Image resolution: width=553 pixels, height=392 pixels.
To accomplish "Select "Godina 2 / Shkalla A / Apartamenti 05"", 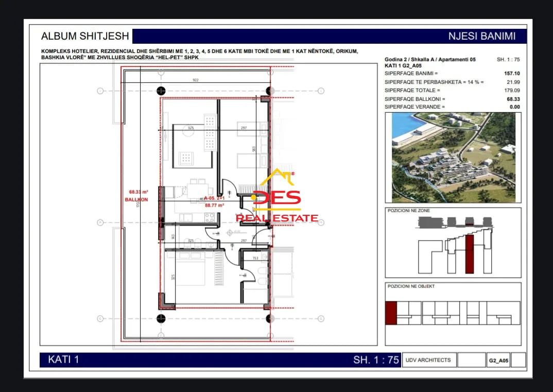I will [x=430, y=59].
